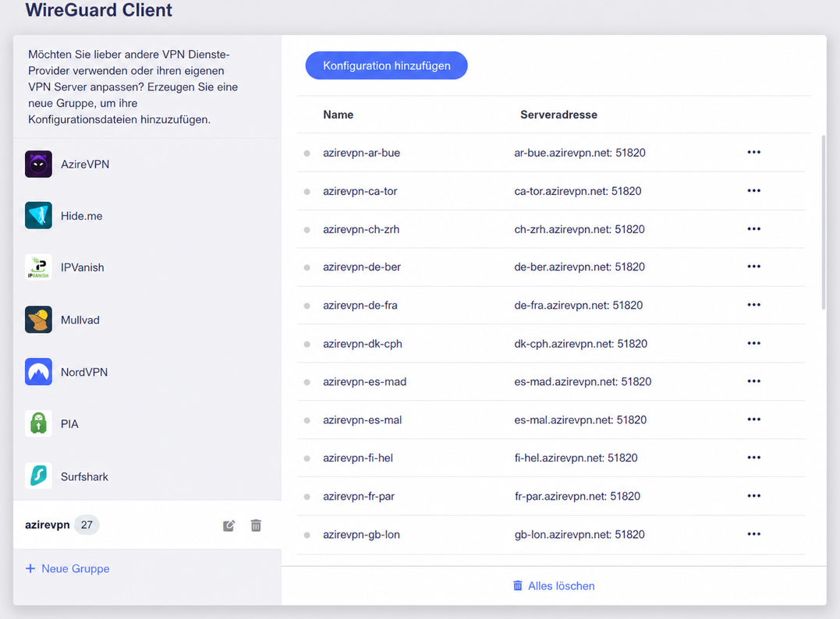Click address fr-par.azirevpn.net: 51820
Image resolution: width=840 pixels, height=619 pixels.
577,497
